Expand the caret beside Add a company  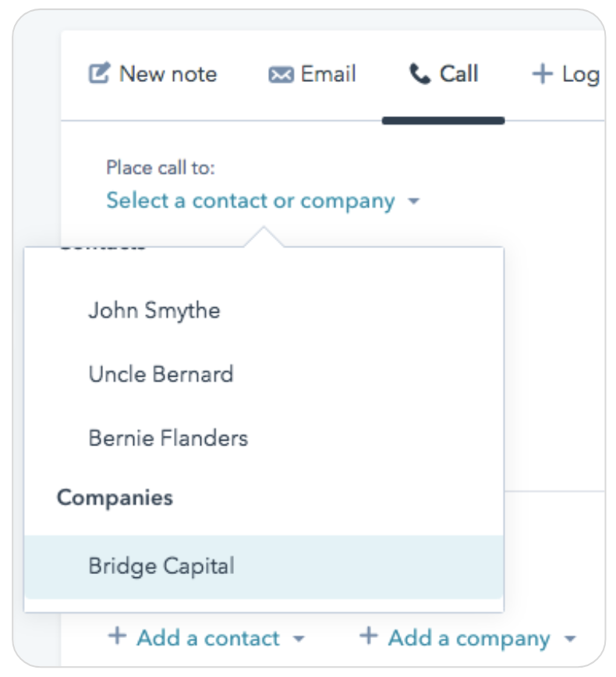(x=570, y=639)
